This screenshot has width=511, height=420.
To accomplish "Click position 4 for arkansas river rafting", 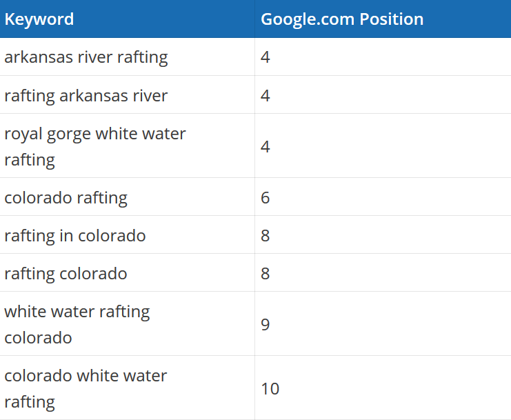I will click(x=265, y=57).
